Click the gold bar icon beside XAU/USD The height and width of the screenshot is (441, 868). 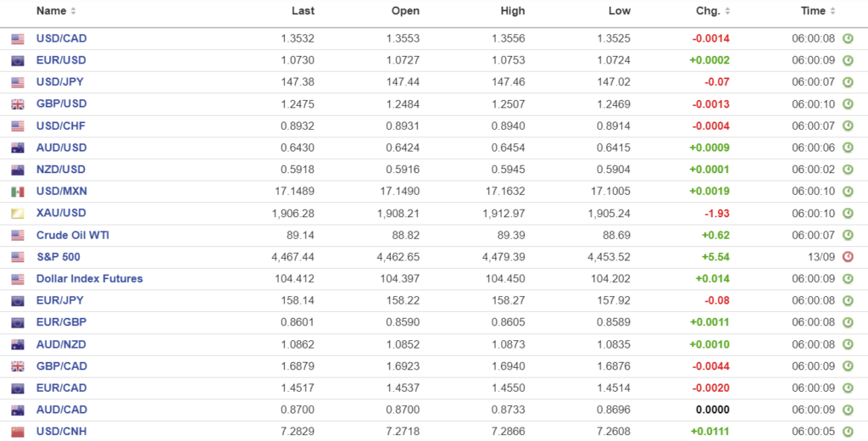click(x=18, y=214)
